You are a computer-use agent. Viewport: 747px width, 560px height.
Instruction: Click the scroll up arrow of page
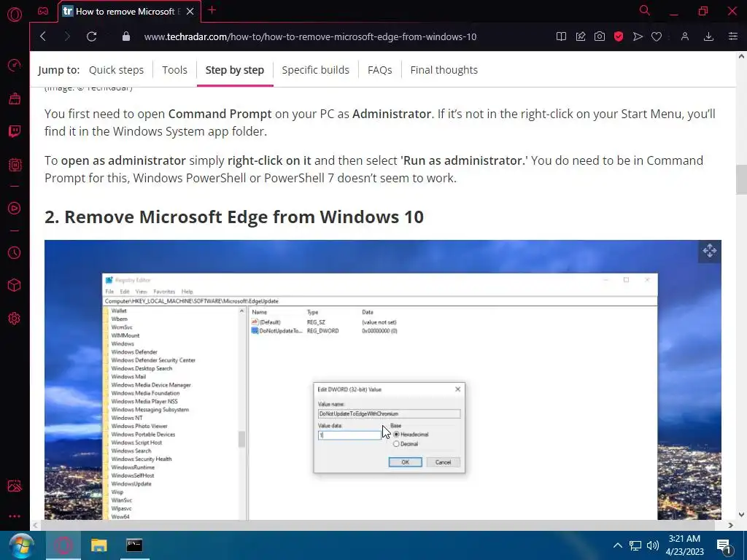(741, 56)
